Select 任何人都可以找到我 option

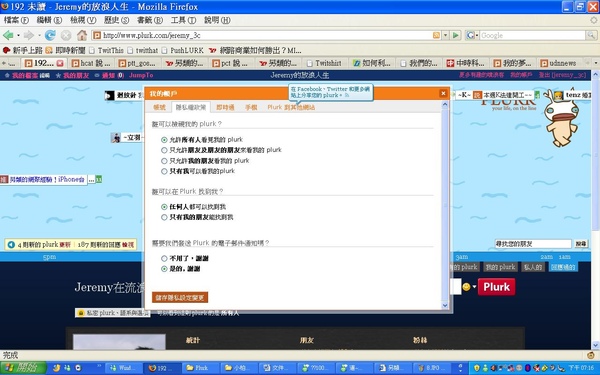[x=164, y=207]
